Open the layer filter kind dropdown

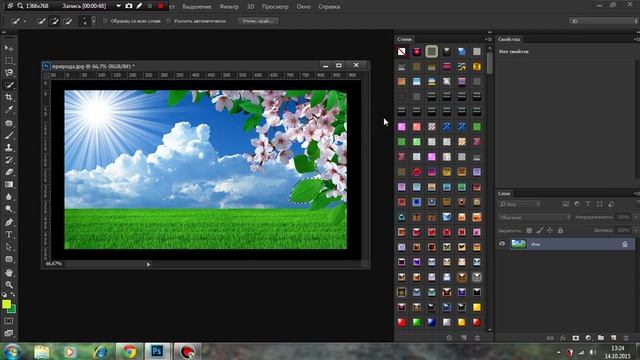tap(520, 204)
